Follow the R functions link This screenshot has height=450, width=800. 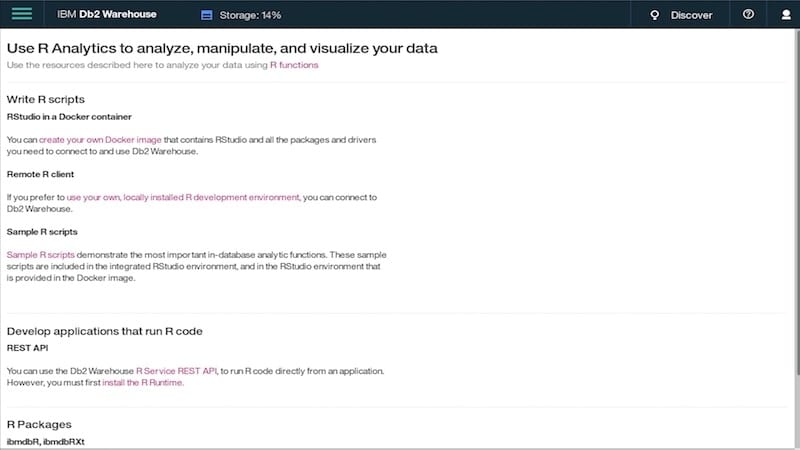point(294,65)
